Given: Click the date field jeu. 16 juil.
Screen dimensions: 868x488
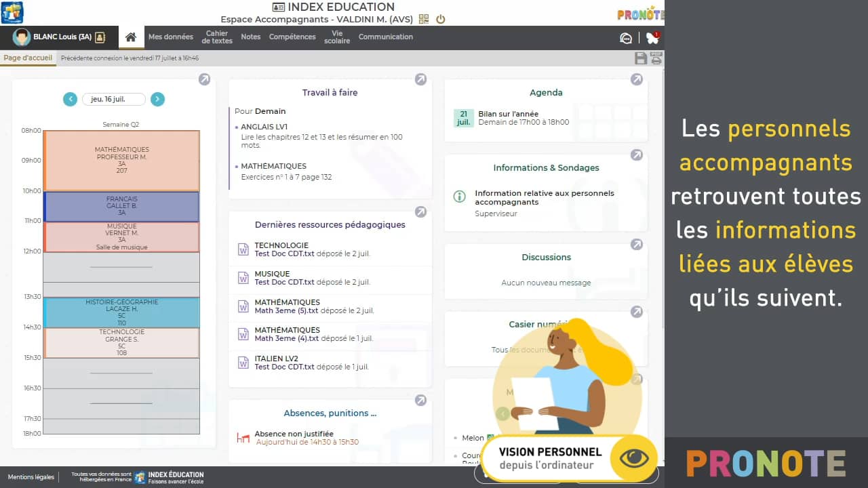Looking at the screenshot, I should click(113, 99).
